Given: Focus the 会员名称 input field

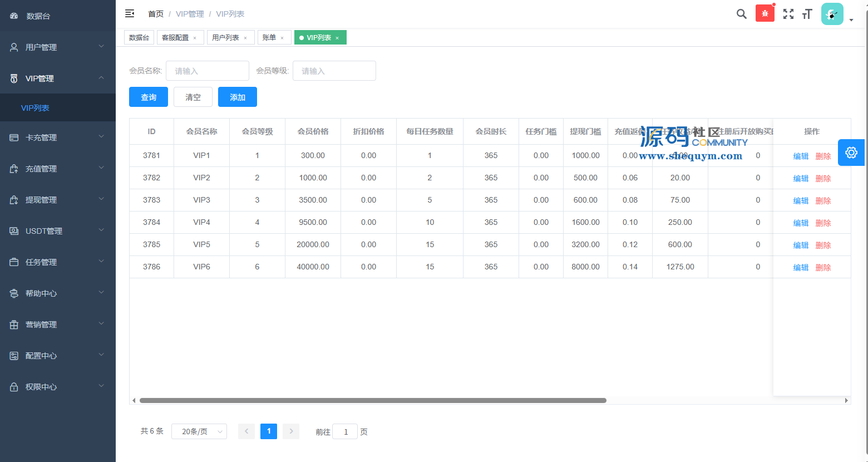Looking at the screenshot, I should pyautogui.click(x=208, y=71).
